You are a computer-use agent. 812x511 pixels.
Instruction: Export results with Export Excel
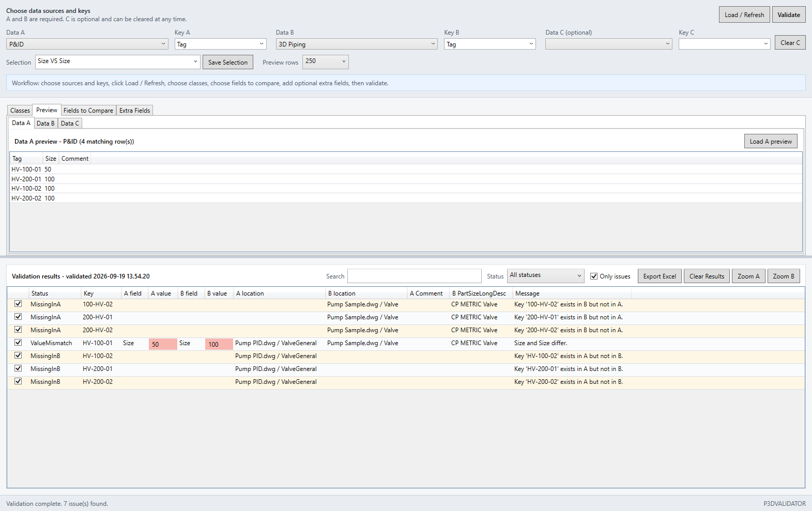pyautogui.click(x=660, y=276)
